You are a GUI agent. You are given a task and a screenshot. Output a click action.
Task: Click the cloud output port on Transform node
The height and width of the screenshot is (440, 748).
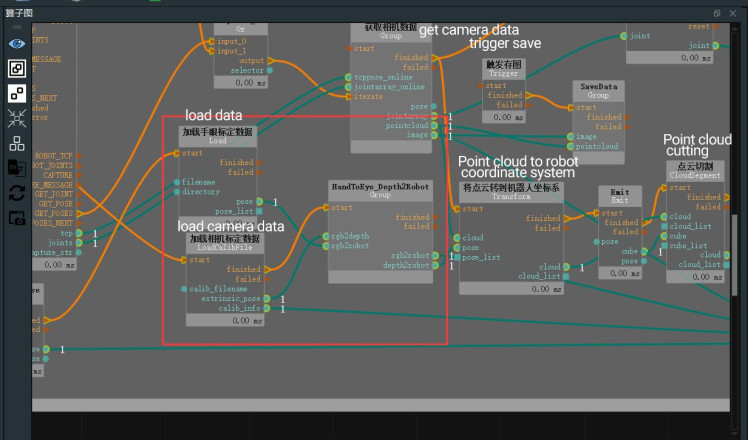pyautogui.click(x=566, y=267)
